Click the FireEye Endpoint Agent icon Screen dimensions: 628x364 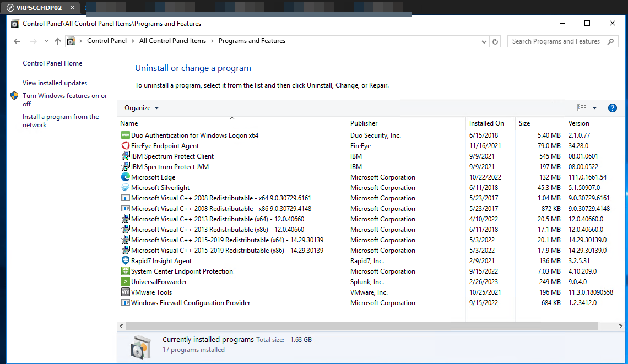pyautogui.click(x=126, y=146)
